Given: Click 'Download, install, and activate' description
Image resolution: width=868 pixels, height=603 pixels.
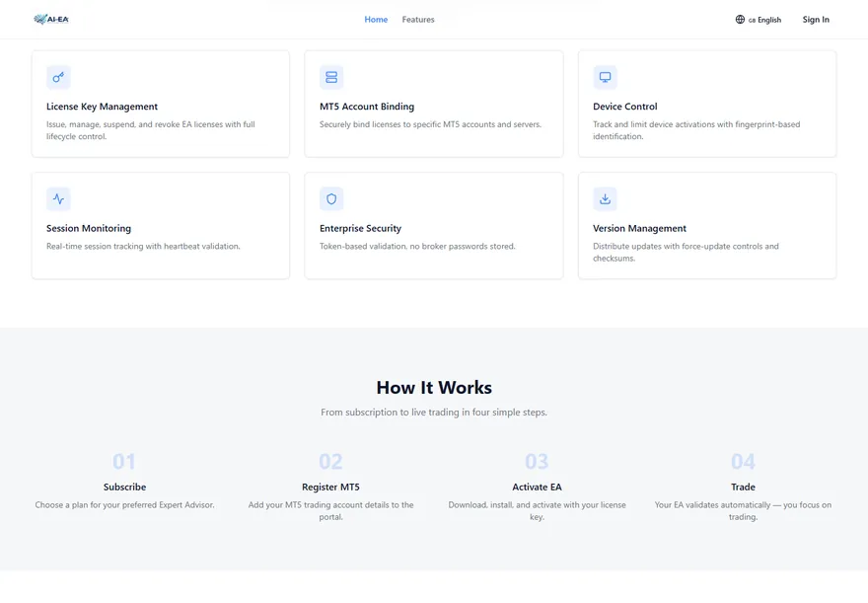Looking at the screenshot, I should pyautogui.click(x=537, y=510).
